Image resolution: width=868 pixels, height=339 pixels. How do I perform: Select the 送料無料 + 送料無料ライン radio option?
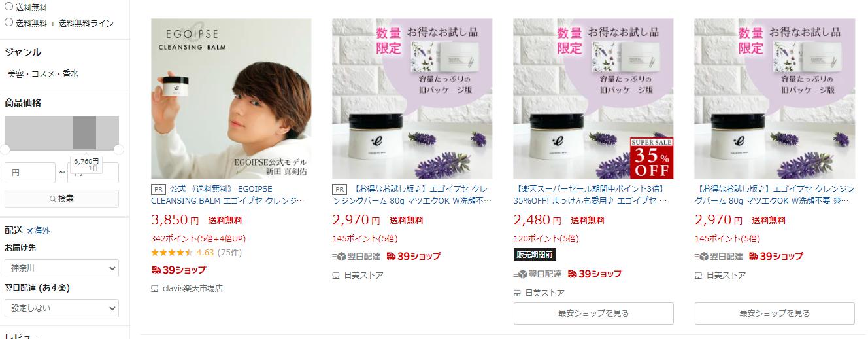tap(9, 22)
